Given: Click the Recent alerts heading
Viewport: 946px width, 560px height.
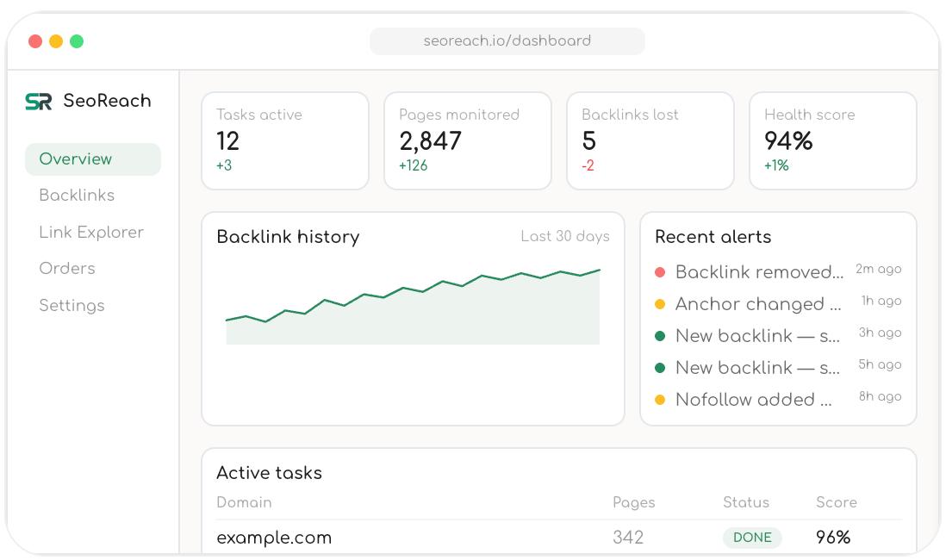Looking at the screenshot, I should pos(713,237).
